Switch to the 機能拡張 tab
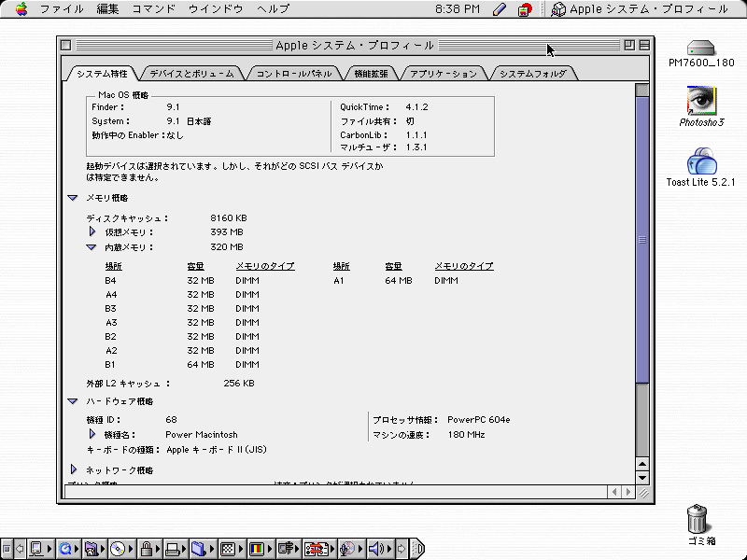Screen dimensions: 747x560 (x=371, y=74)
